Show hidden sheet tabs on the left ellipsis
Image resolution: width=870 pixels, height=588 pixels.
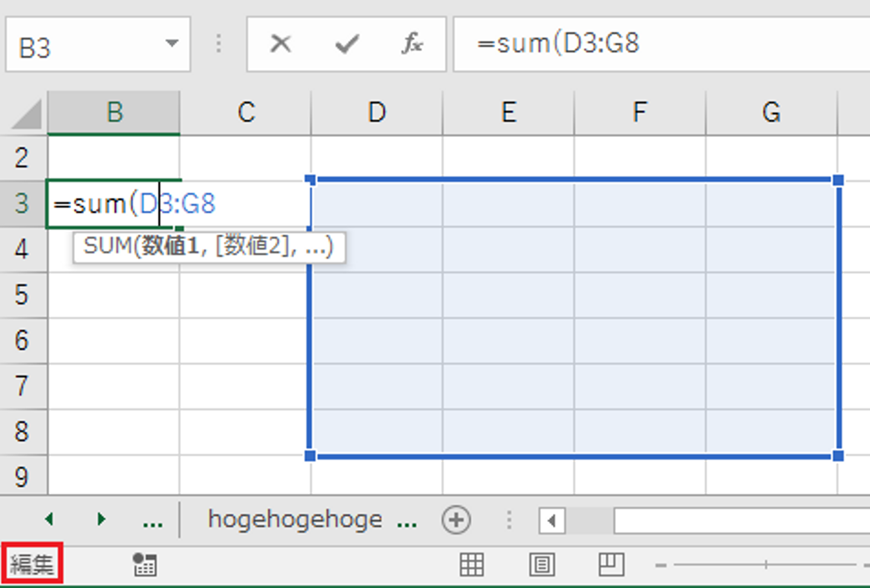tap(153, 521)
